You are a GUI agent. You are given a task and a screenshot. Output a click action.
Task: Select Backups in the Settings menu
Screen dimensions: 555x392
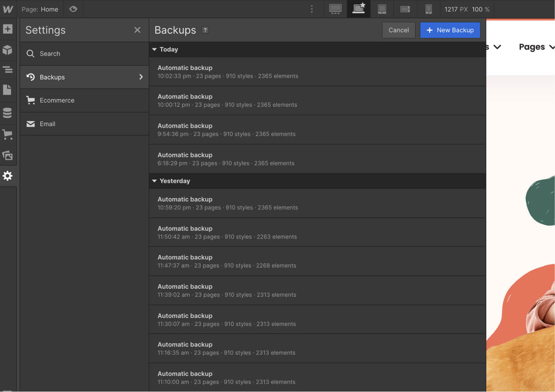coord(52,77)
